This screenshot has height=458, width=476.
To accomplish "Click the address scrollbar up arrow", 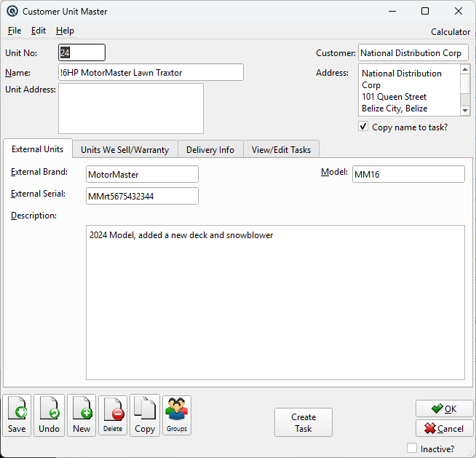I will (465, 70).
